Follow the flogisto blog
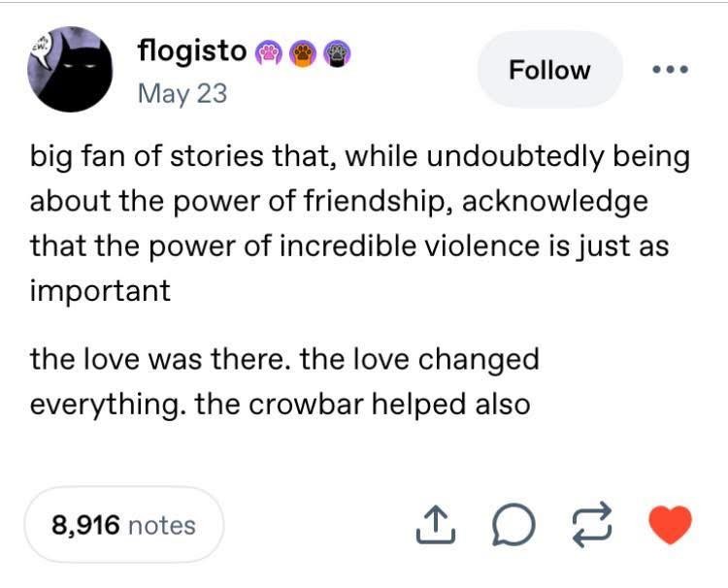The width and height of the screenshot is (728, 588). point(549,70)
